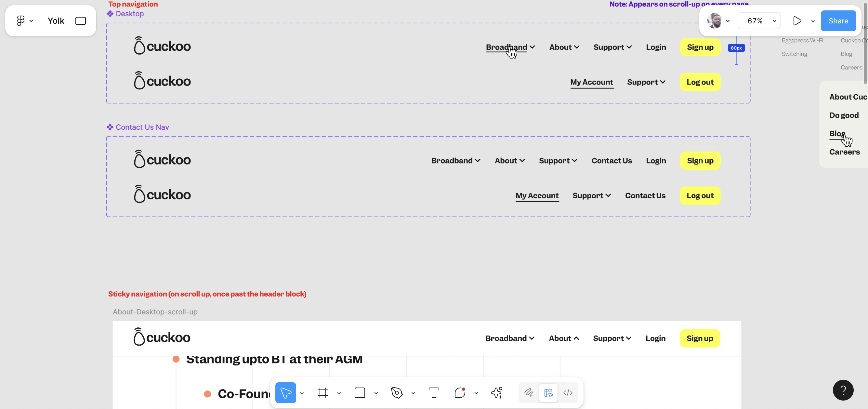Toggle the sidebar panel visibility
The width and height of the screenshot is (868, 409).
coord(81,21)
